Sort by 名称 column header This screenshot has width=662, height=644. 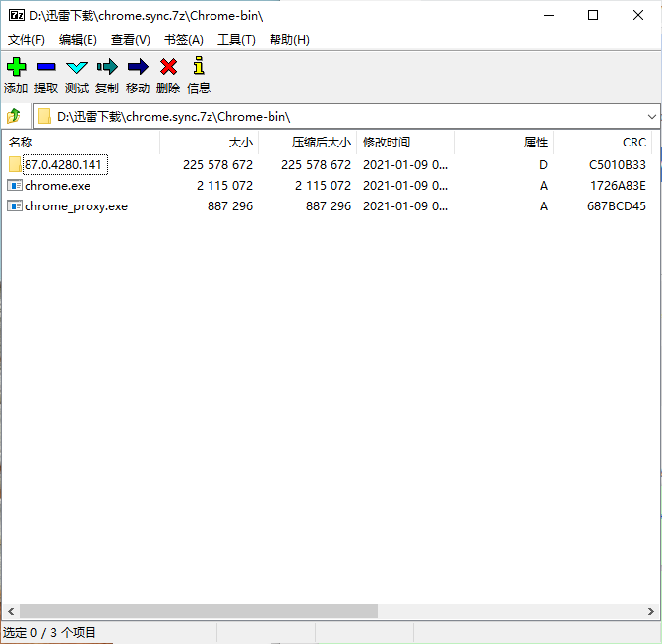tap(81, 143)
